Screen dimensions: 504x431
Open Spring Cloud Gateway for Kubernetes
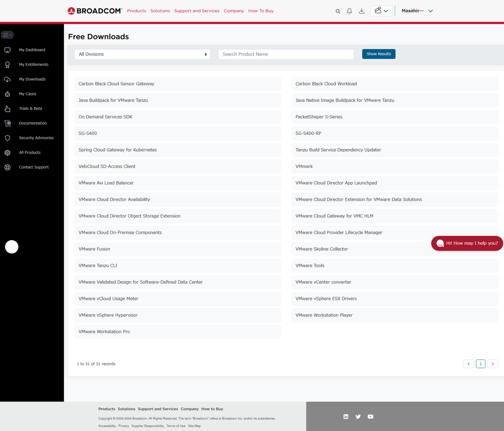pos(178,150)
